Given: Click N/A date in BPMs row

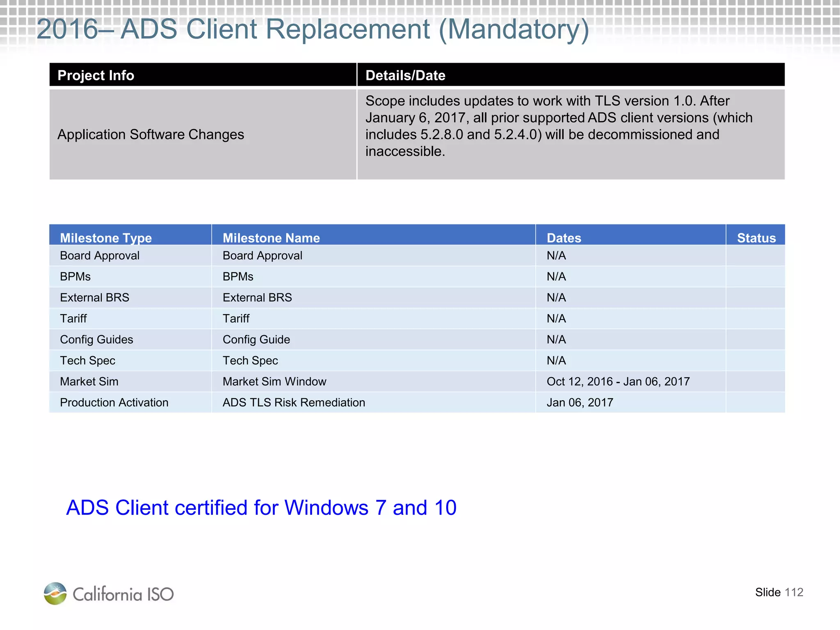Looking at the screenshot, I should tap(556, 277).
